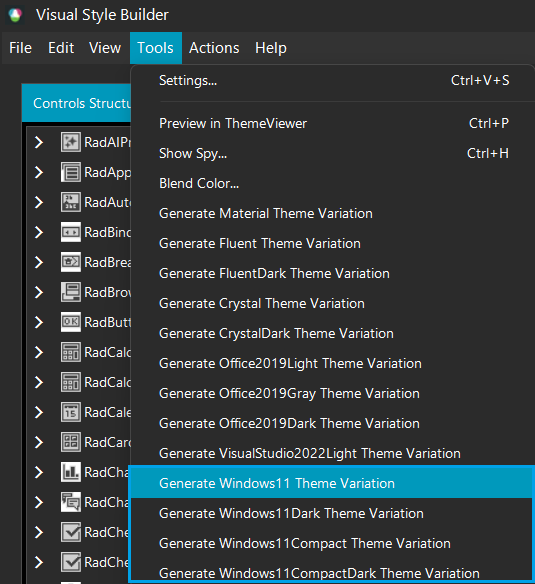Select the RadCar card grid icon
The image size is (535, 584).
coord(71,442)
